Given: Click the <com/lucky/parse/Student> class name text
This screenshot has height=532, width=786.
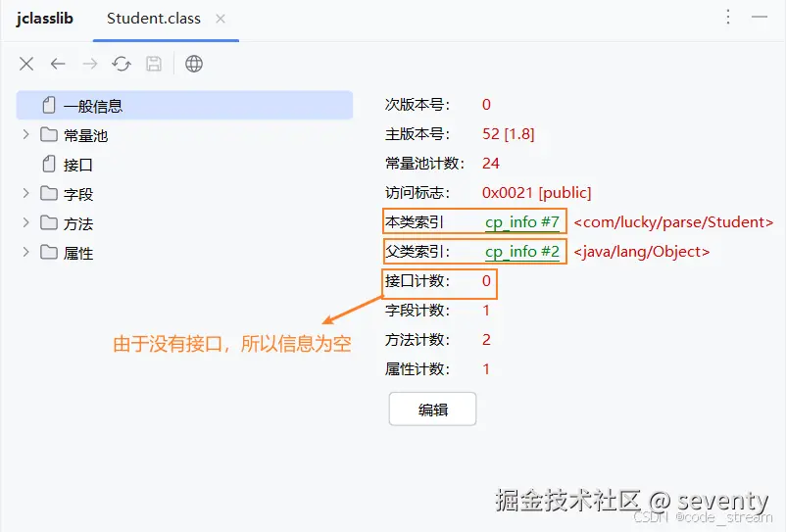Looking at the screenshot, I should point(673,222).
